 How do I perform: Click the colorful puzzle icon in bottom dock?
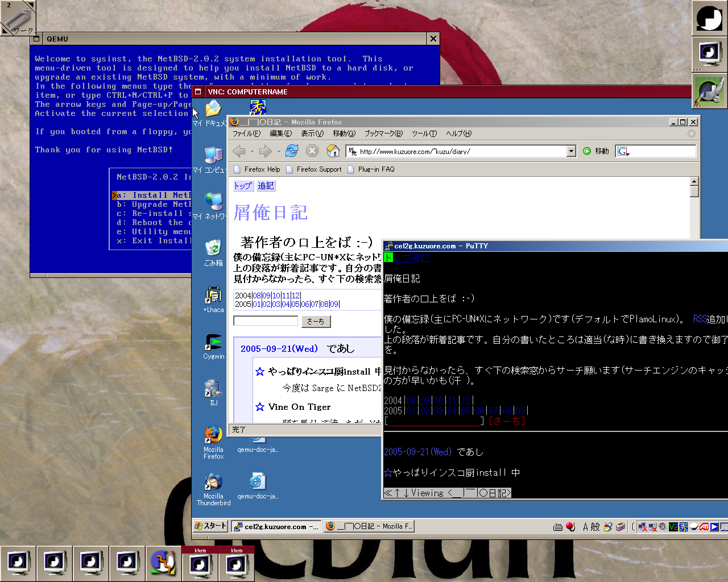163,563
